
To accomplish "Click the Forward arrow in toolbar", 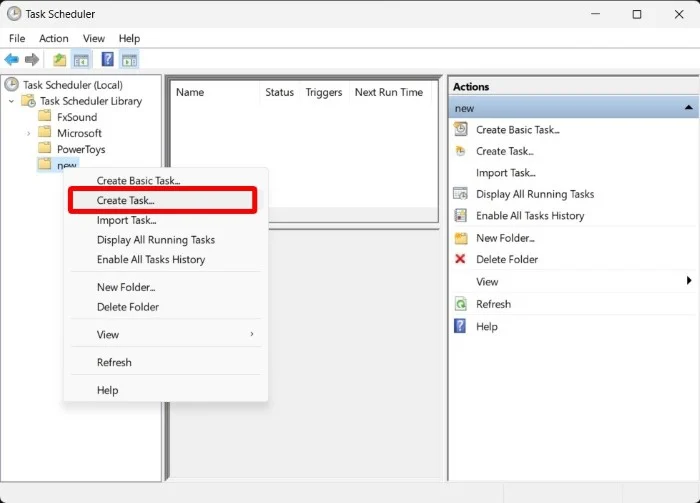I will coord(32,60).
